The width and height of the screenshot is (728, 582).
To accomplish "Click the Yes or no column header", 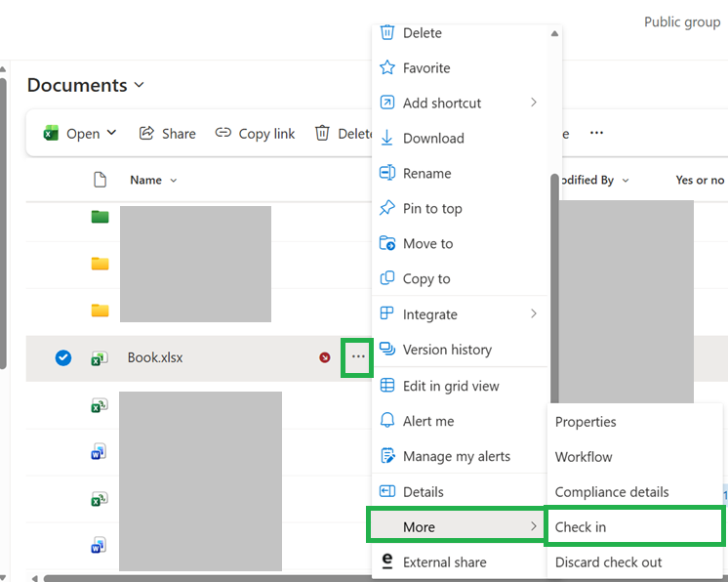I will tap(700, 181).
